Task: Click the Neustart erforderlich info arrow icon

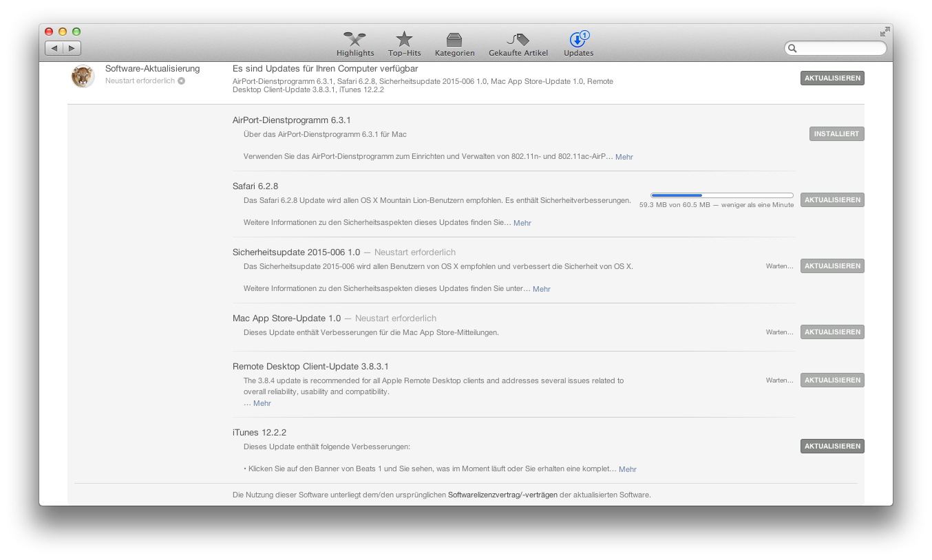Action: tap(181, 80)
